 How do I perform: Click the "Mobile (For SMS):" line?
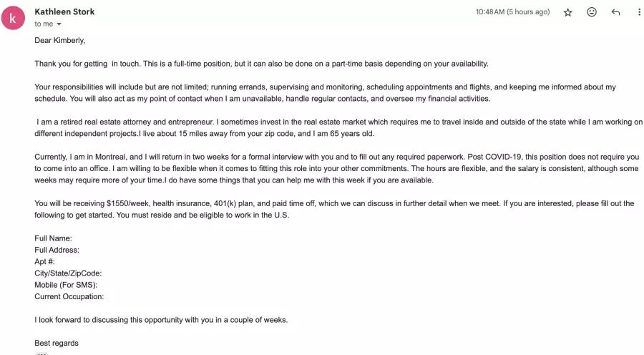click(x=66, y=285)
